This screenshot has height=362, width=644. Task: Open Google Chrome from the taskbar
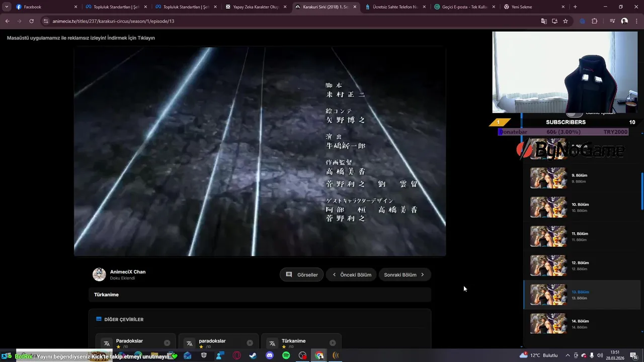(319, 355)
